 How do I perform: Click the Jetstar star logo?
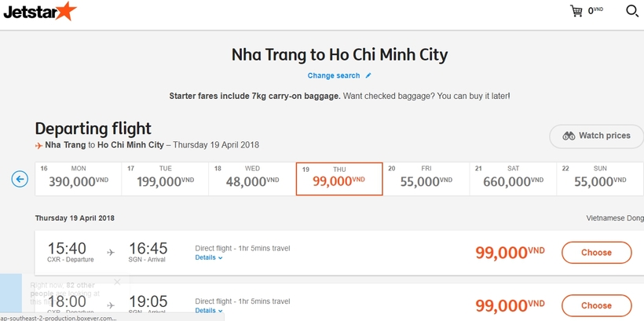[40, 12]
